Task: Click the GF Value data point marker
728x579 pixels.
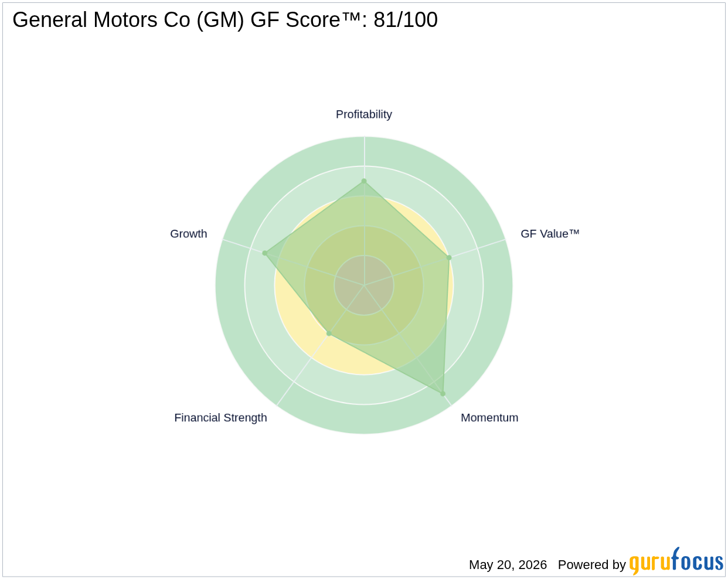Action: coord(449,257)
